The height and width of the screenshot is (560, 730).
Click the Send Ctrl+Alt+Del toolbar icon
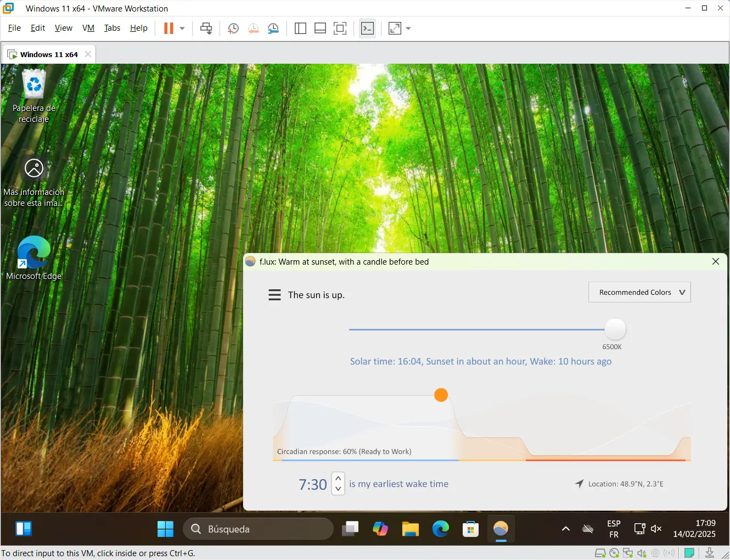(x=206, y=29)
